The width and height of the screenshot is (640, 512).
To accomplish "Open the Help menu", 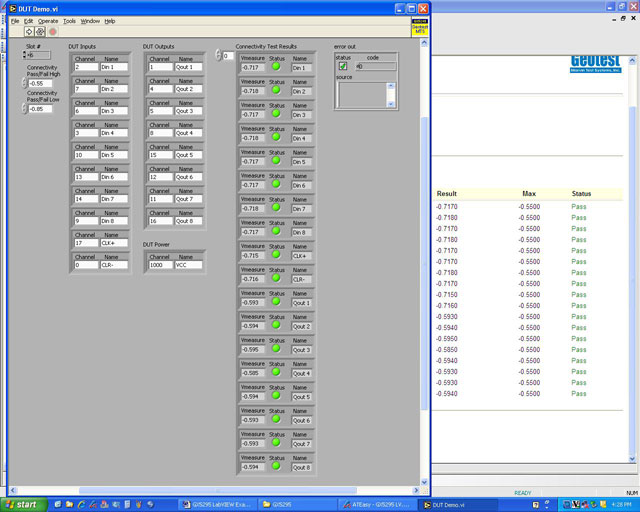I will point(110,21).
